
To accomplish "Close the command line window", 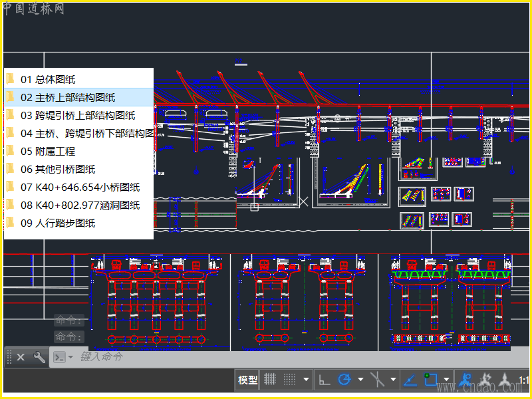I will (21, 357).
